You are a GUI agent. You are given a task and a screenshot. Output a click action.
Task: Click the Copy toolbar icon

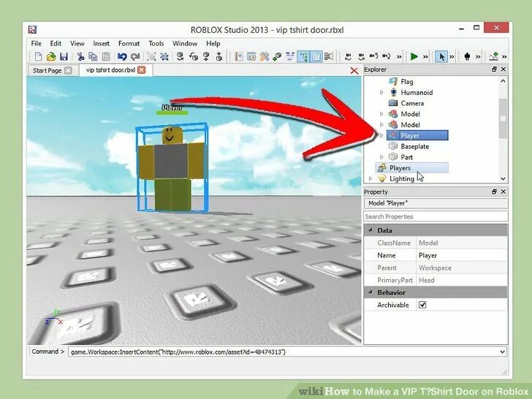[x=93, y=56]
